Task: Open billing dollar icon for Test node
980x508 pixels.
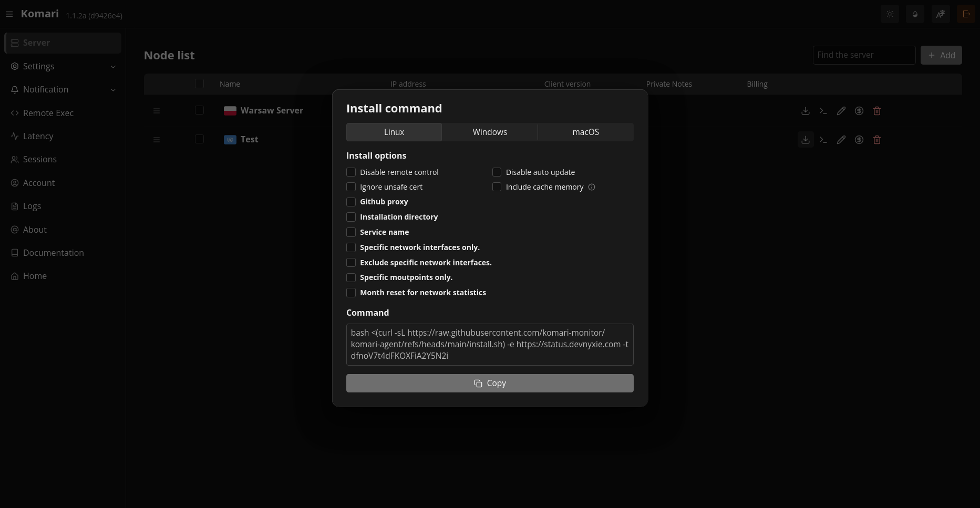Action: 859,140
